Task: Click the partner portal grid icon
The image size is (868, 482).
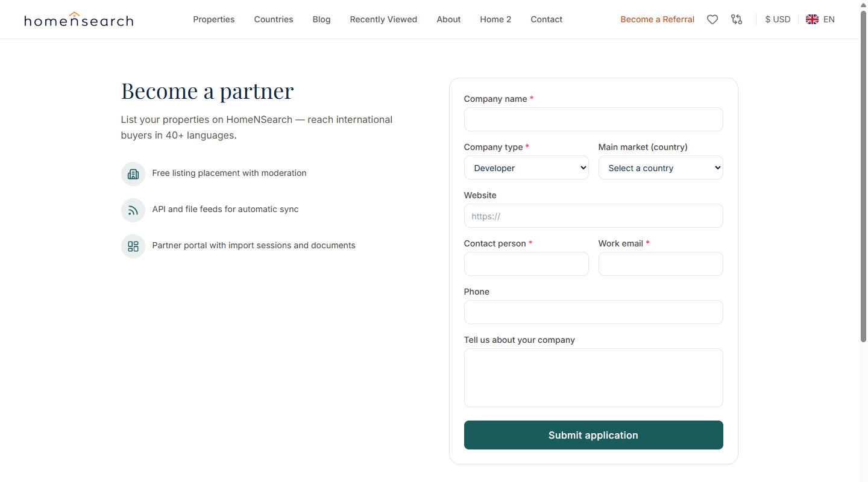Action: 133,246
